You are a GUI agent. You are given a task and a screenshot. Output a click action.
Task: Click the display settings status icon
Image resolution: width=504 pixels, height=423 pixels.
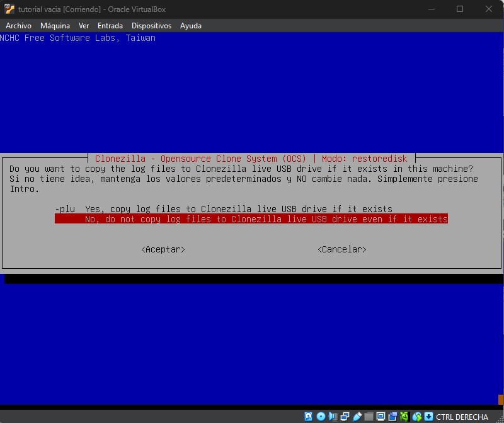tap(381, 417)
